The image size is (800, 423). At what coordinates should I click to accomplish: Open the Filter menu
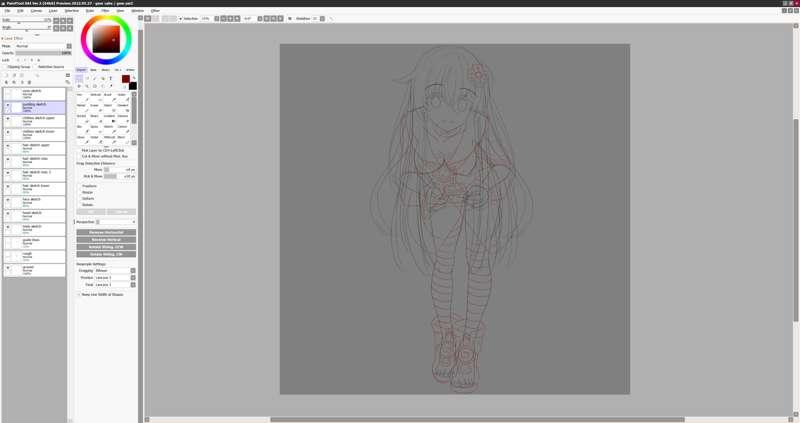[x=105, y=11]
